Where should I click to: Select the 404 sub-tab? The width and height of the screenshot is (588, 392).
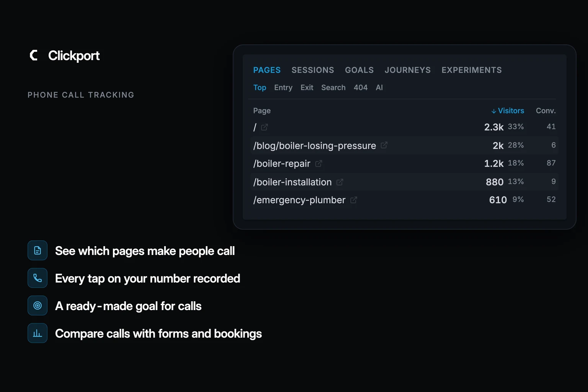tap(361, 88)
